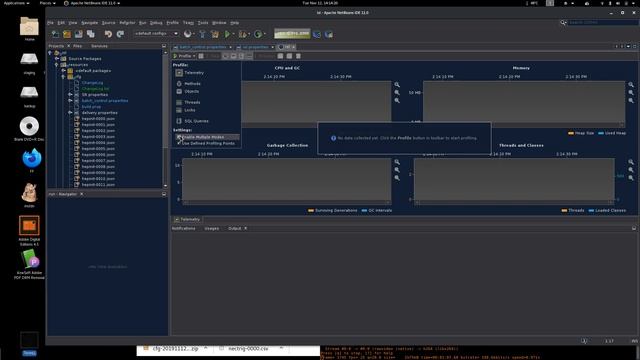Viewport: 640px width, 360px height.
Task: Switch to the Notifications tab
Action: (184, 229)
